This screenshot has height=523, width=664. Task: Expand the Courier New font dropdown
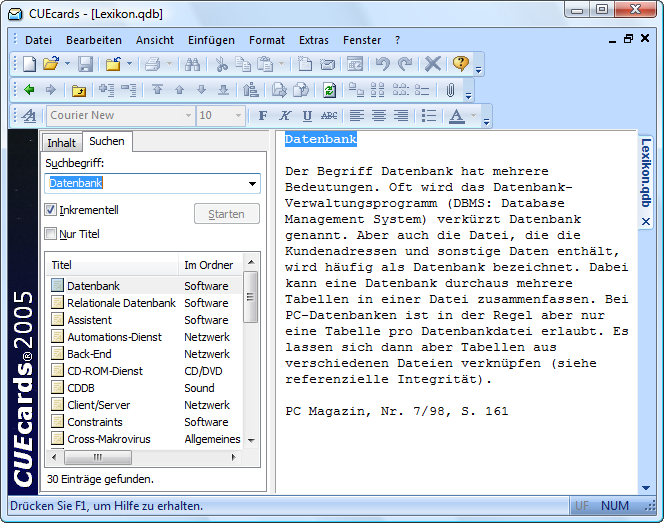(186, 116)
